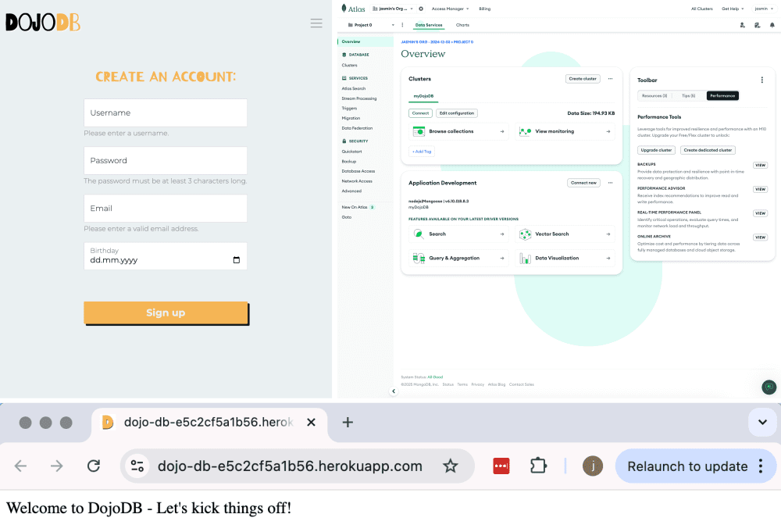Focus the Username input field

click(166, 112)
